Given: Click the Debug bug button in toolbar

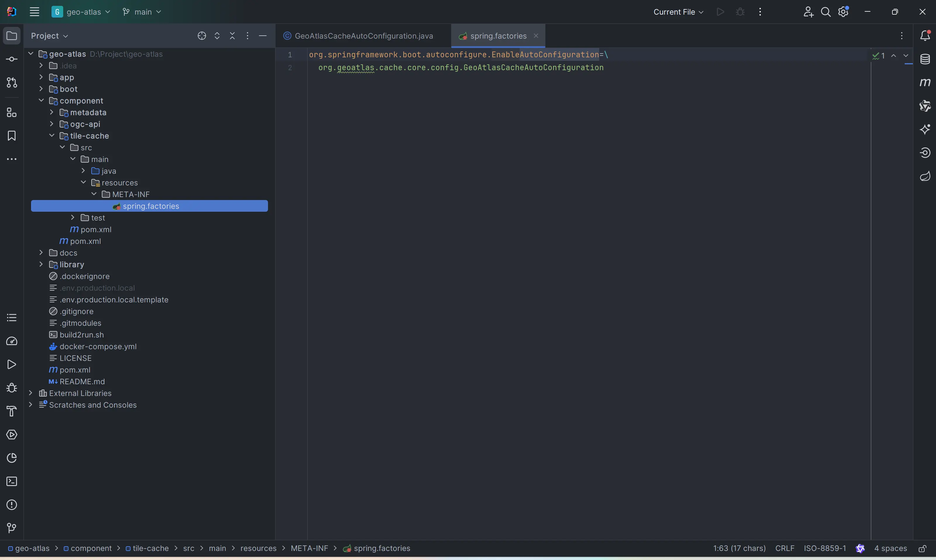Looking at the screenshot, I should (740, 12).
